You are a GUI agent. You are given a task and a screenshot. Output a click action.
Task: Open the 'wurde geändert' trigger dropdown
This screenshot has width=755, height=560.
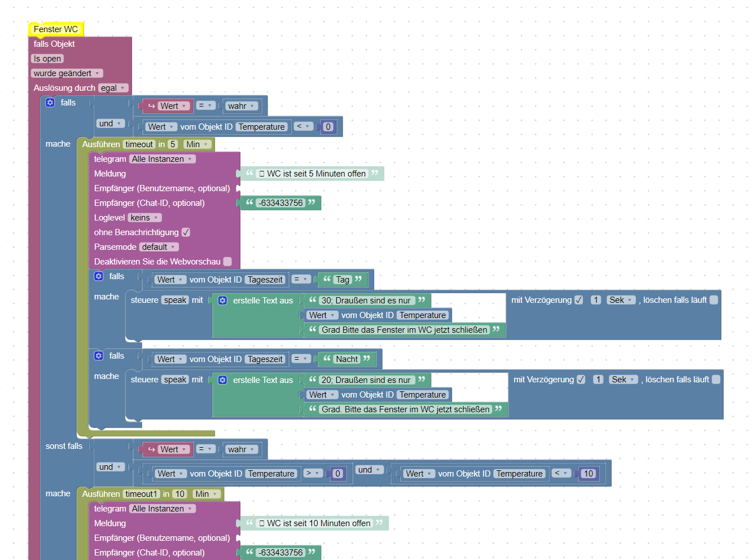coord(67,73)
